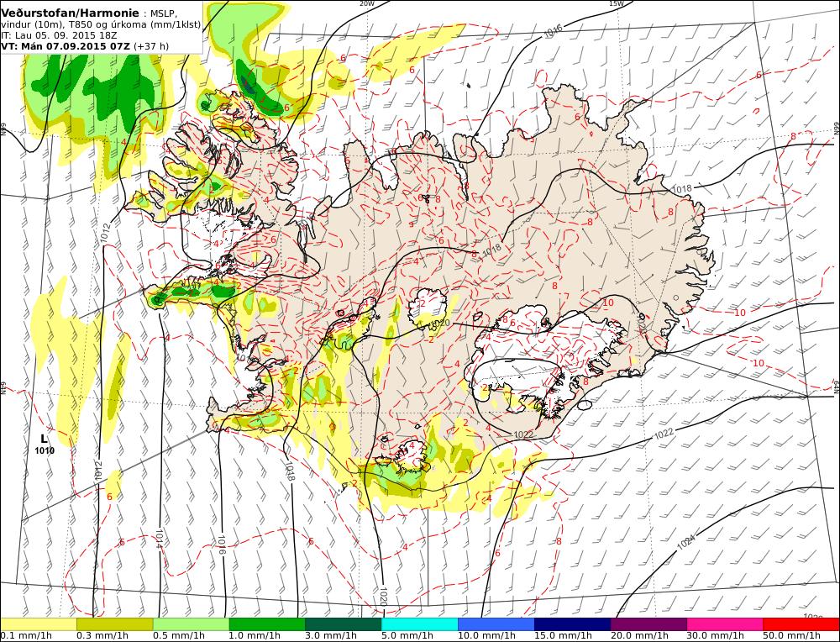The image size is (840, 642).
Task: Click the 'L' low pressure marker
Action: (x=44, y=439)
